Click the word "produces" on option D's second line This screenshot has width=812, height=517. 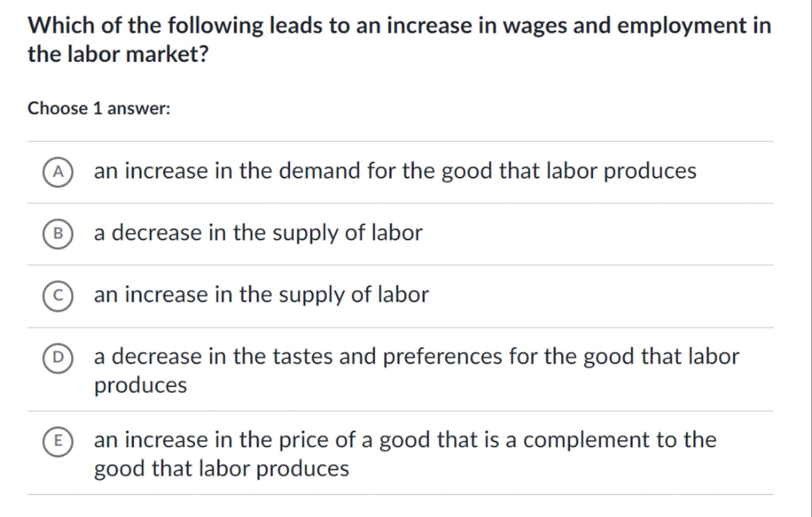(140, 385)
